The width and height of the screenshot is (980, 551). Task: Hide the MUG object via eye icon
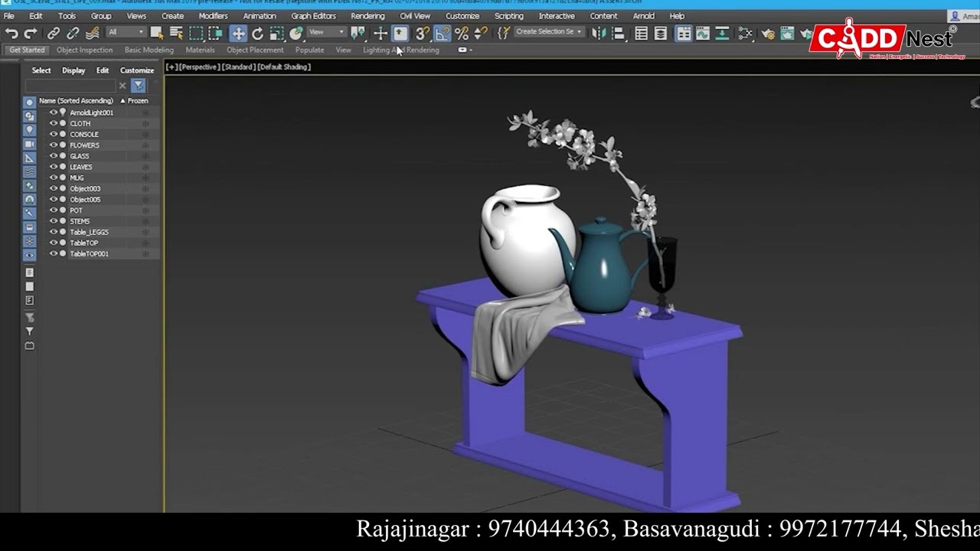[54, 178]
